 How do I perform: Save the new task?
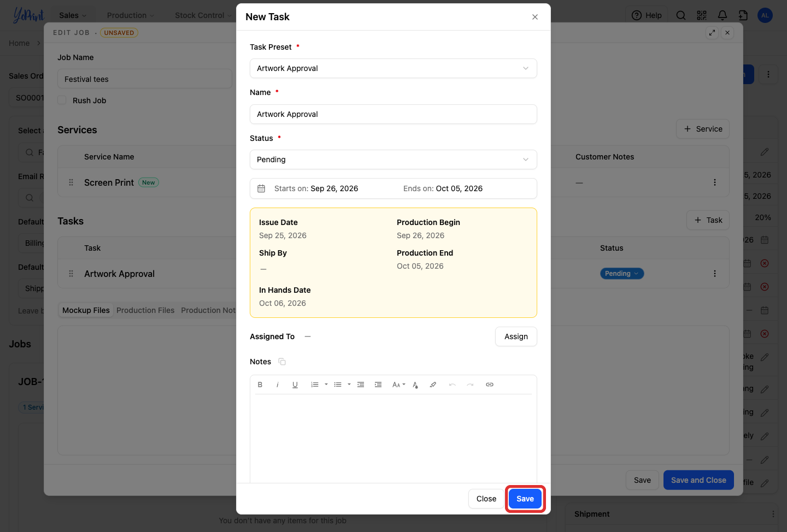[x=525, y=499]
